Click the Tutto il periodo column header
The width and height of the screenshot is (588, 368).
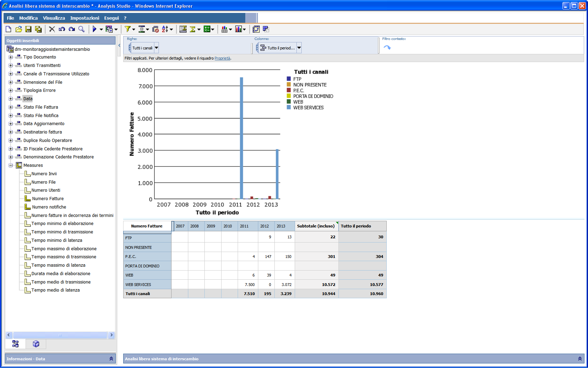click(x=363, y=226)
